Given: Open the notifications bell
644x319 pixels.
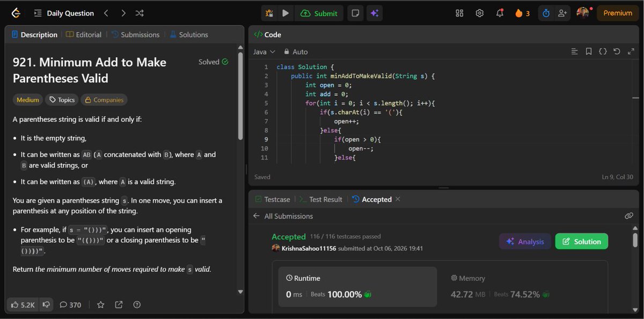Looking at the screenshot, I should (500, 13).
